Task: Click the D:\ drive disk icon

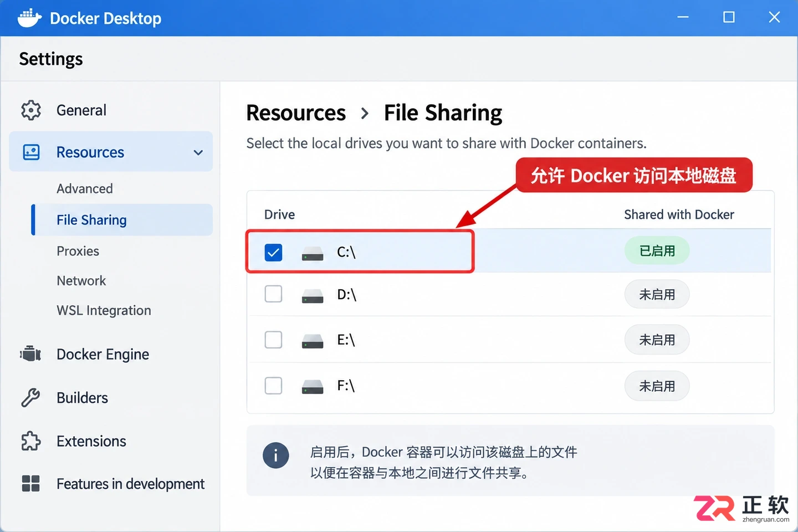Action: tap(313, 296)
